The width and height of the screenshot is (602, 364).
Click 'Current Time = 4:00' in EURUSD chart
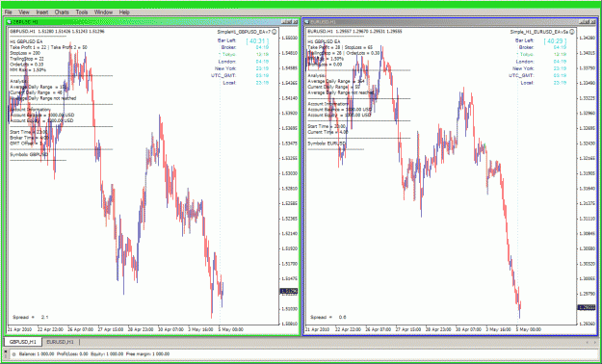327,132
